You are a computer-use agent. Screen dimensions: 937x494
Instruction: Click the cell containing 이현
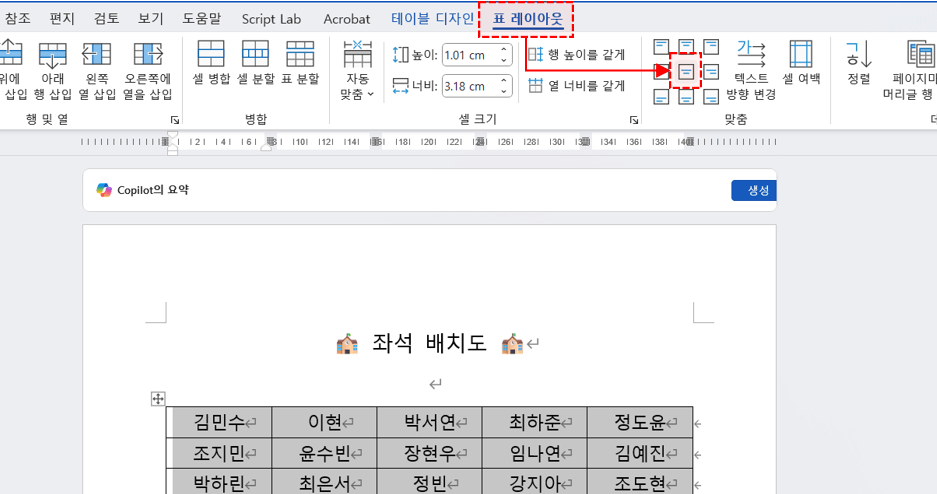point(324,422)
